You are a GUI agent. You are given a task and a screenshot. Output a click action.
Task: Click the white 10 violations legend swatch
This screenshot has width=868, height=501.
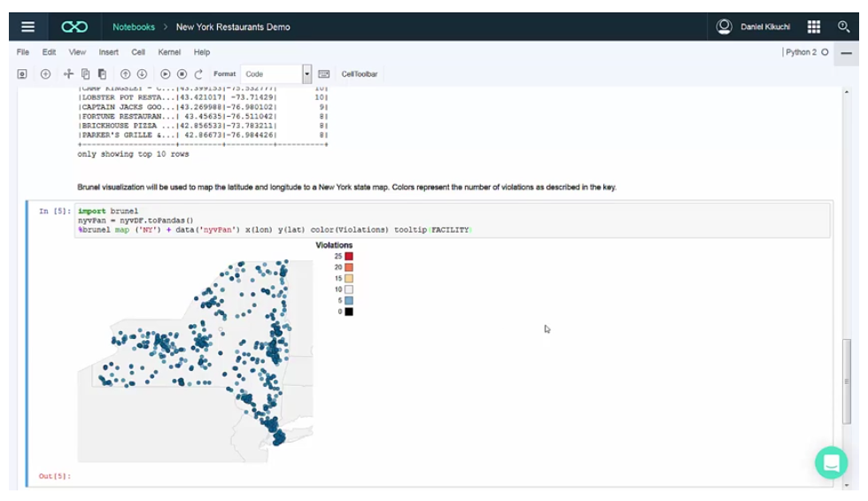(x=349, y=289)
